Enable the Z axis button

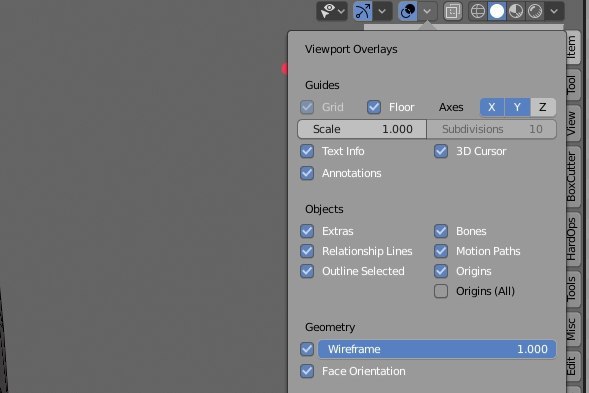coord(543,107)
